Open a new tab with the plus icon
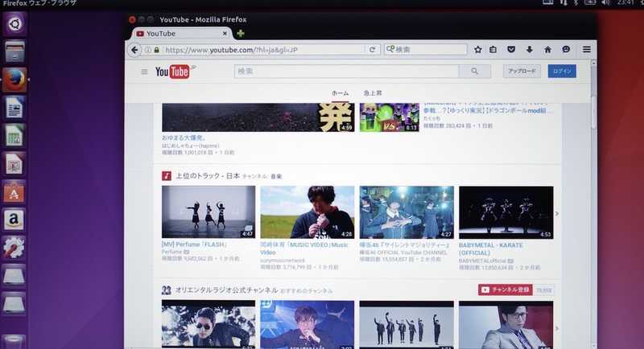Image resolution: width=644 pixels, height=349 pixels. click(x=241, y=33)
